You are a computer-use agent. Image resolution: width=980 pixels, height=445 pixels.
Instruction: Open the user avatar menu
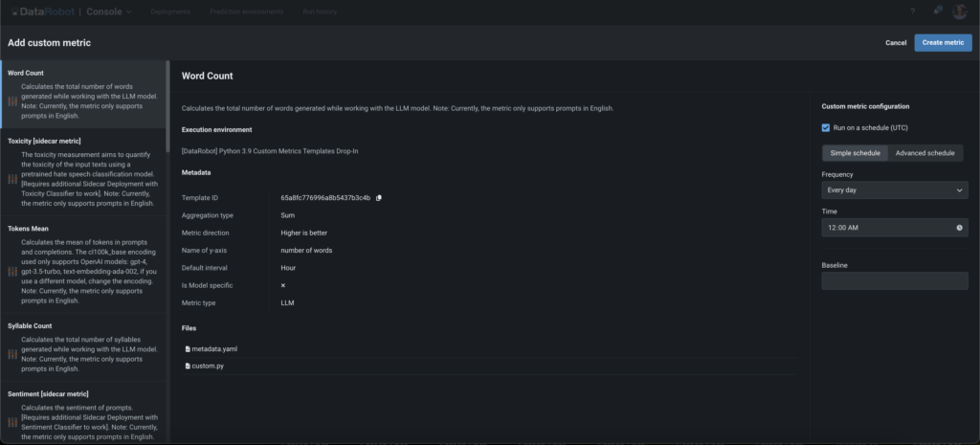pyautogui.click(x=959, y=11)
